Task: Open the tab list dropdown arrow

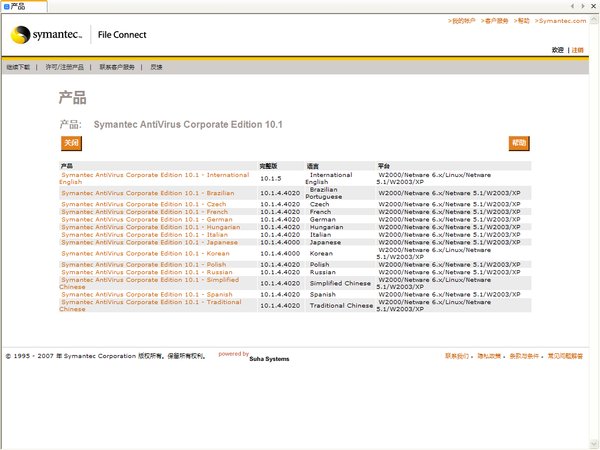Action: point(592,6)
